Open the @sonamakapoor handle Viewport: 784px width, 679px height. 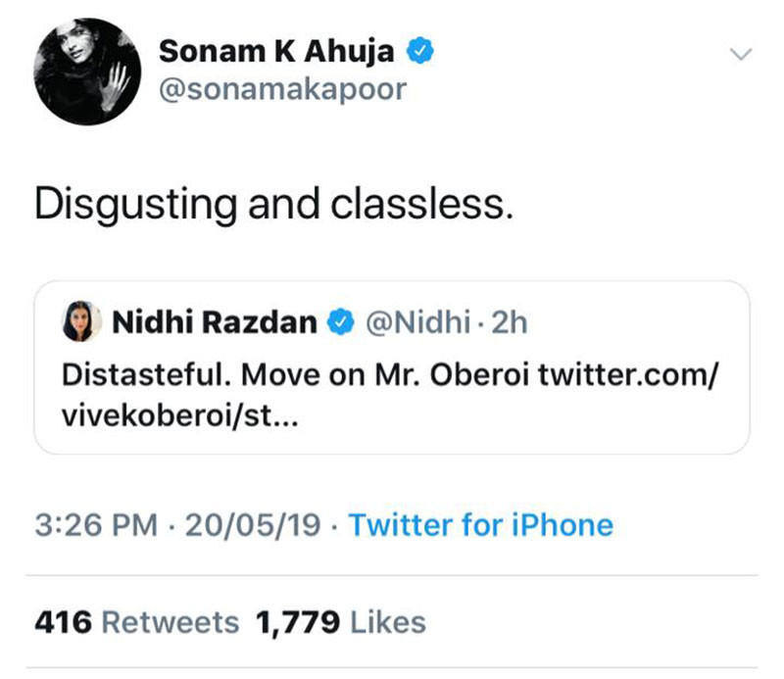[x=282, y=90]
